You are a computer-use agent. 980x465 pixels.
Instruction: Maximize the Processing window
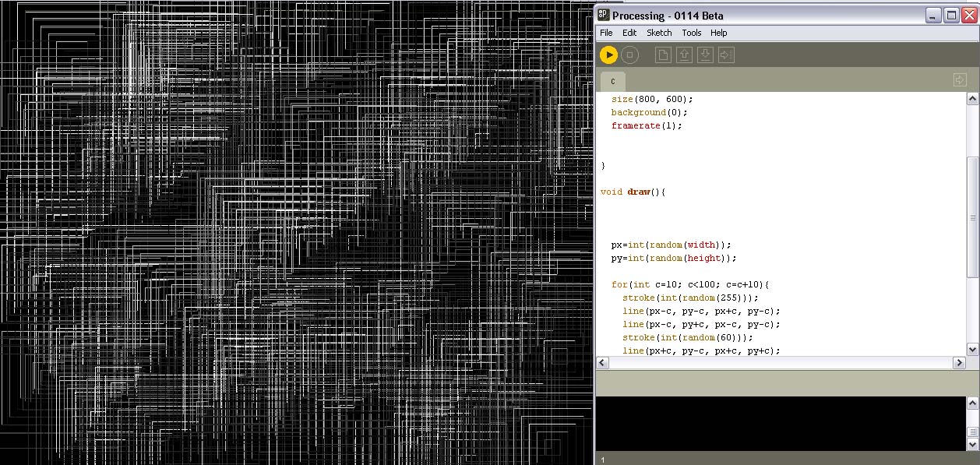point(950,16)
